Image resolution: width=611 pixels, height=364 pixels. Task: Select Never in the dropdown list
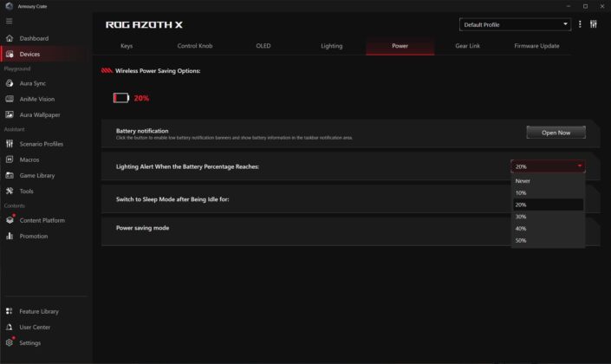(x=548, y=181)
